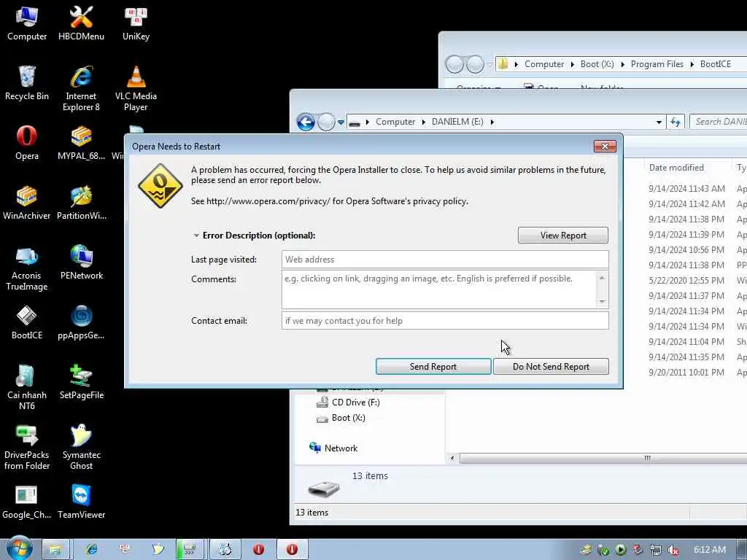Image resolution: width=747 pixels, height=560 pixels.
Task: Click Computer breadcrumb in BootICE window
Action: point(544,64)
